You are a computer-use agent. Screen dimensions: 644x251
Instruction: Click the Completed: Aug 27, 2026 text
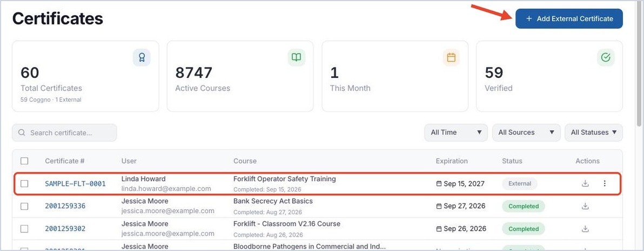(268, 212)
